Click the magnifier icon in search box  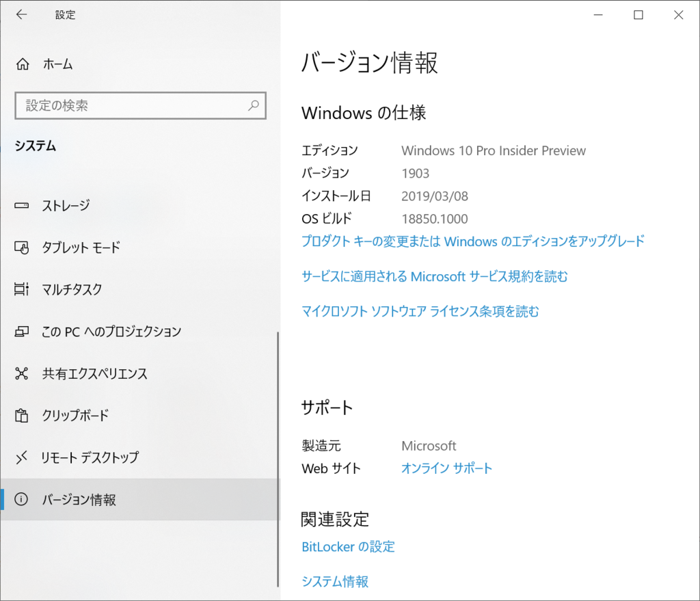coord(254,105)
